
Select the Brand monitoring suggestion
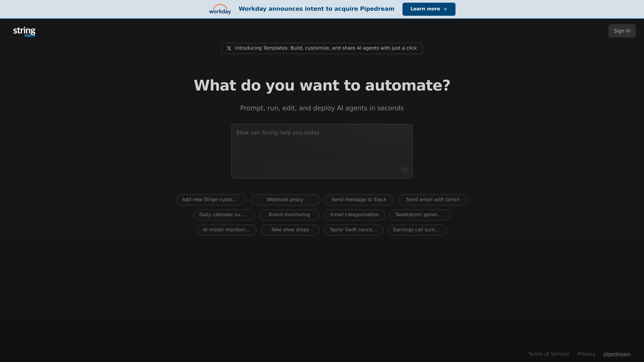coord(289,215)
